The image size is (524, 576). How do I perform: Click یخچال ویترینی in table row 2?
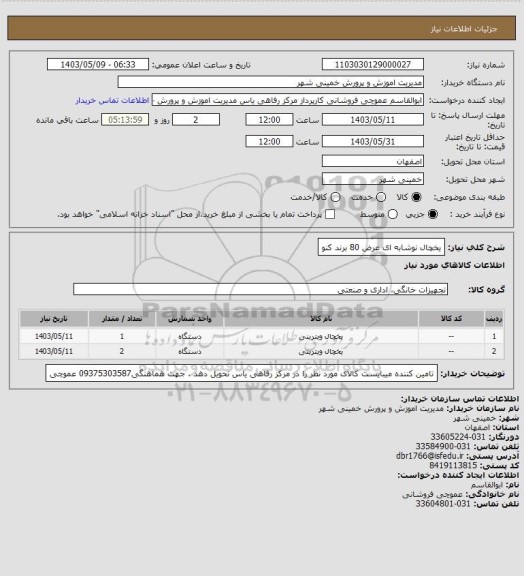(321, 352)
